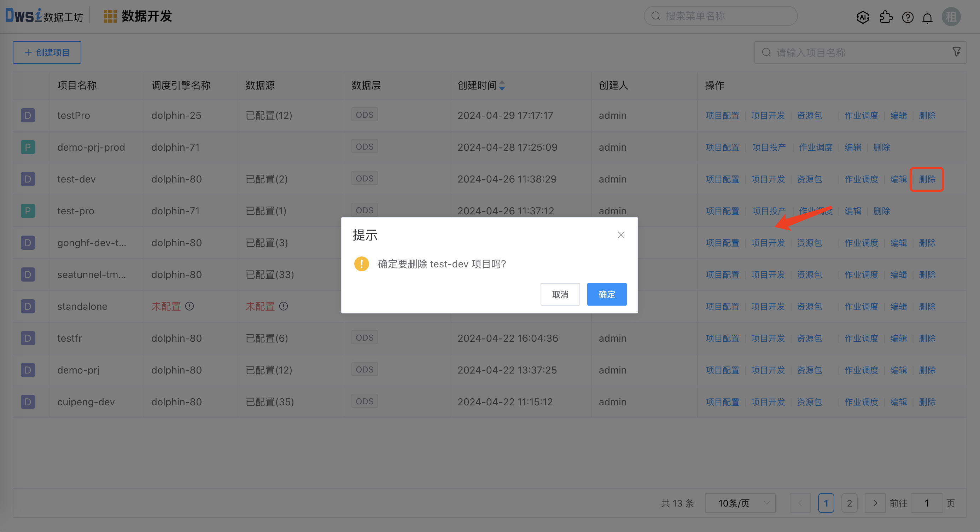This screenshot has width=980, height=532.
Task: Go to next page arrow
Action: [875, 503]
